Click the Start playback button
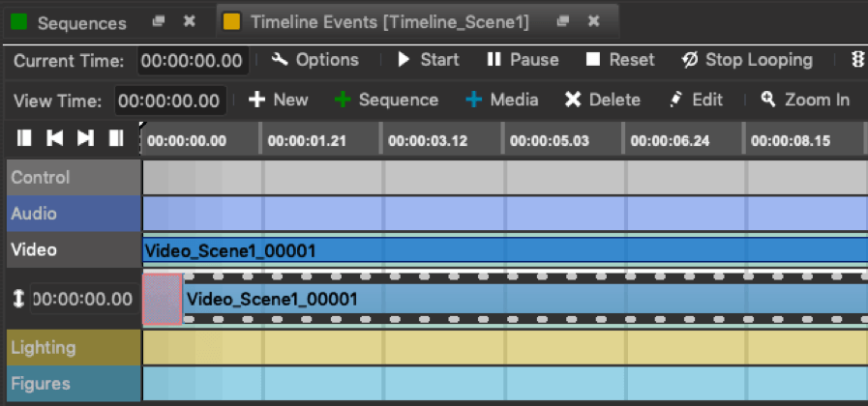 (x=429, y=60)
